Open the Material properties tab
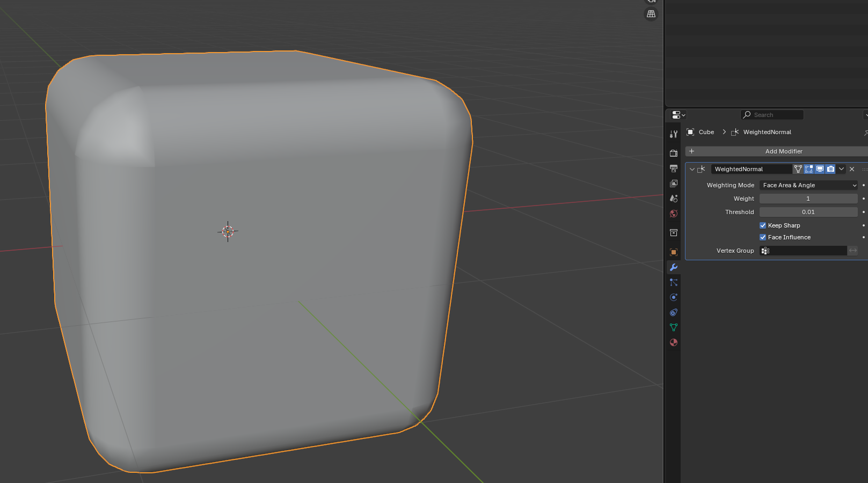This screenshot has width=868, height=483. coord(674,342)
